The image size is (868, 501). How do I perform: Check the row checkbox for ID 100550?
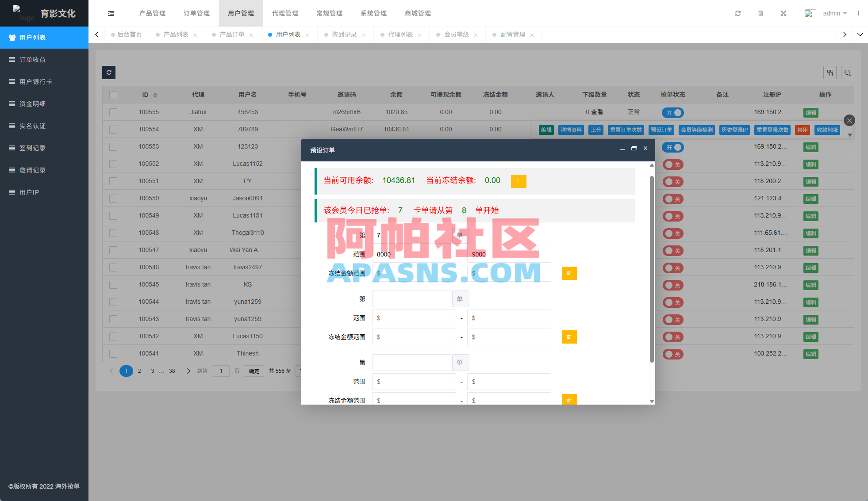[x=113, y=198]
